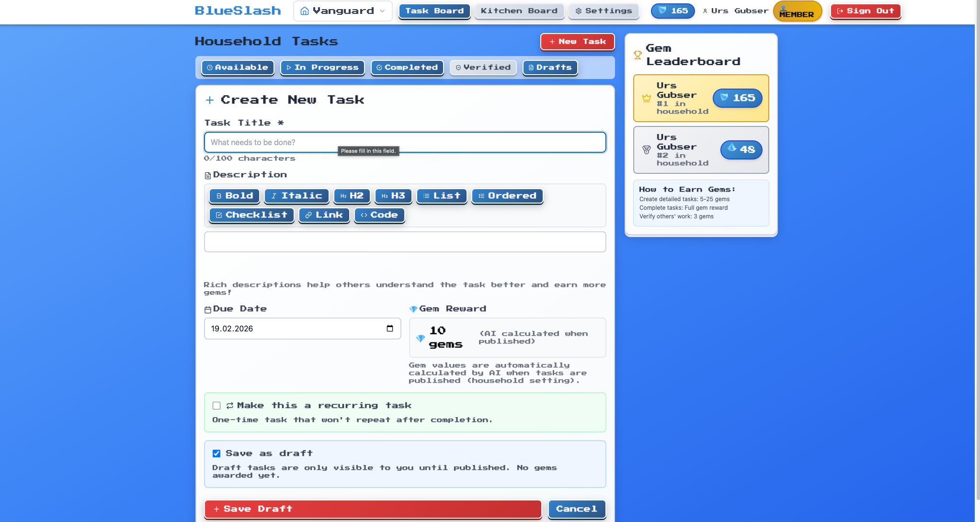The width and height of the screenshot is (980, 522).
Task: Insert a Checklist in the description
Action: (x=251, y=215)
